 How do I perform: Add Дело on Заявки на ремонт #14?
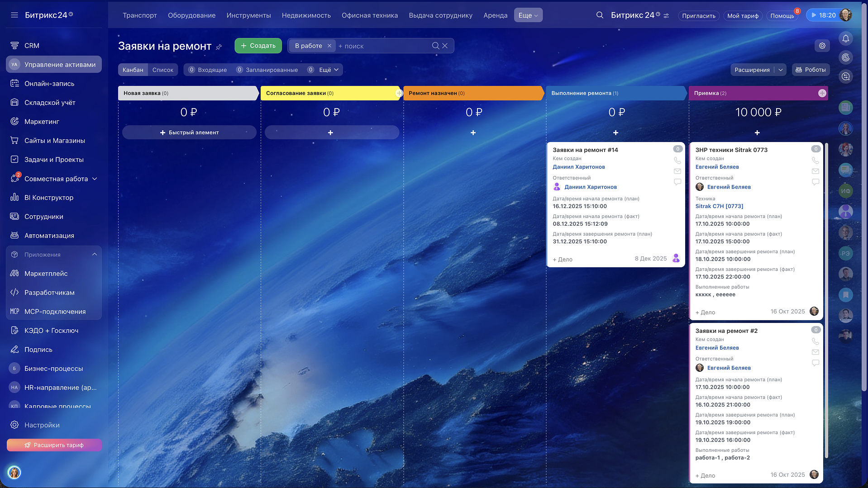(x=563, y=260)
